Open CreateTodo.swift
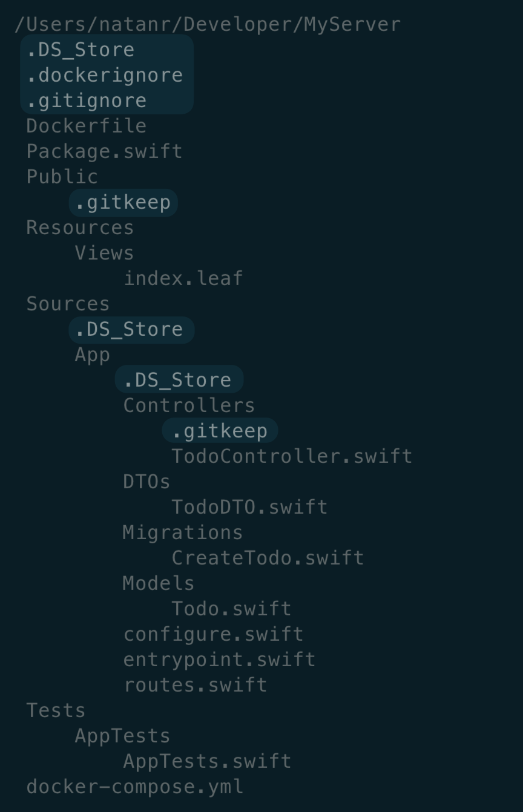This screenshot has width=523, height=812. pyautogui.click(x=268, y=558)
